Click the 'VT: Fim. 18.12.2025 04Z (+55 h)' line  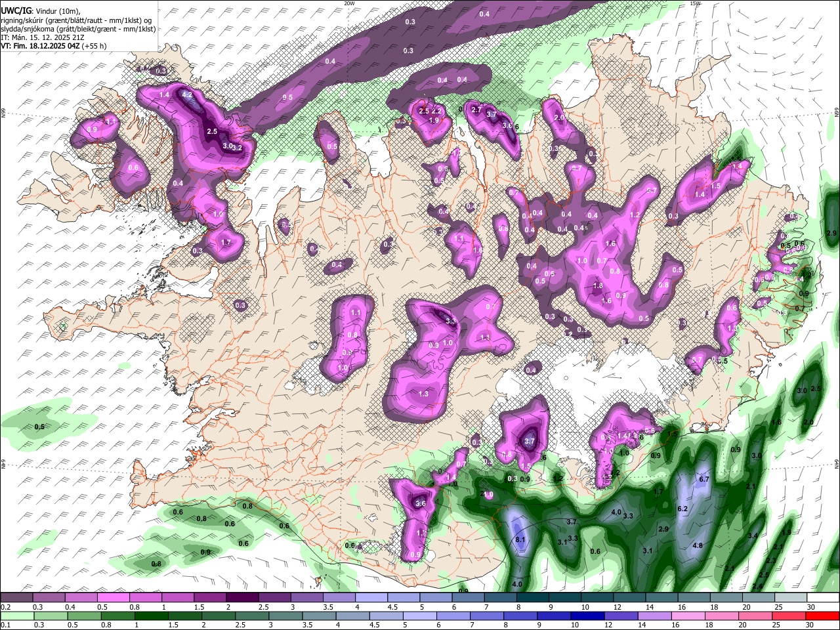[54, 46]
